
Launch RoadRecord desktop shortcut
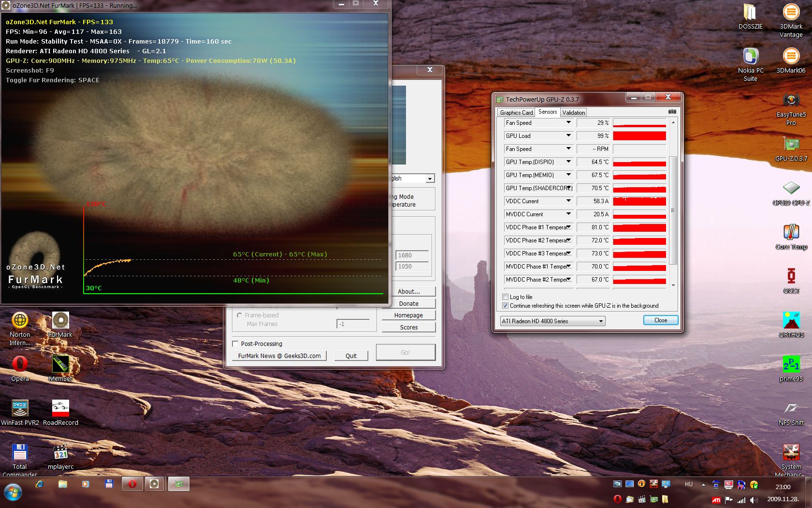(x=60, y=413)
